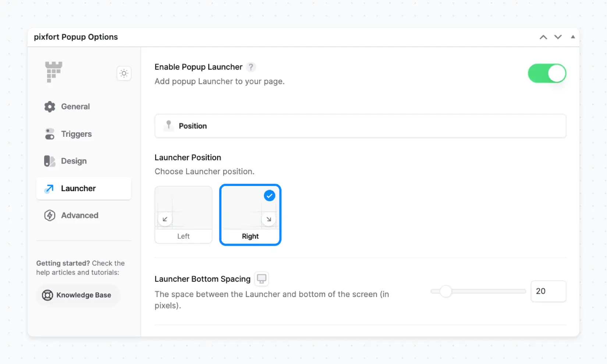Image resolution: width=607 pixels, height=364 pixels.
Task: Collapse the pixfort Popup Options panel
Action: click(573, 37)
